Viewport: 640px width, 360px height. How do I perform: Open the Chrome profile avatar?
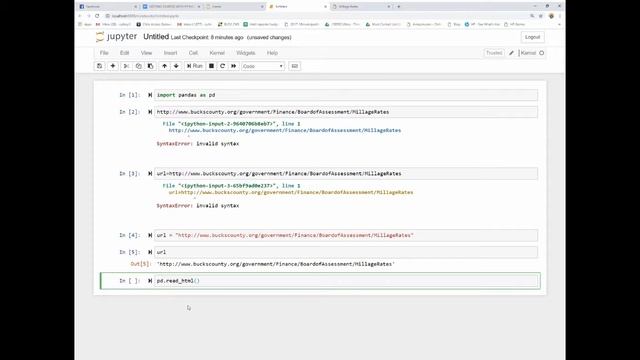click(x=551, y=16)
